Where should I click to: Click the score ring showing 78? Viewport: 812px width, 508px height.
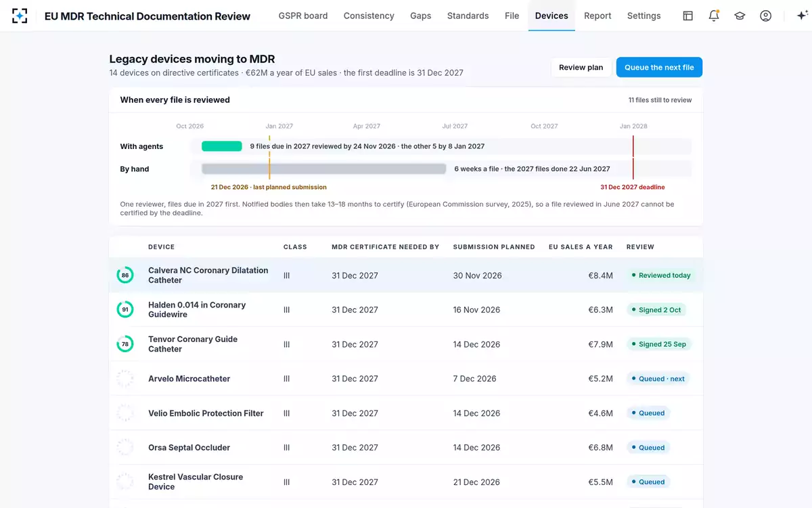point(125,344)
